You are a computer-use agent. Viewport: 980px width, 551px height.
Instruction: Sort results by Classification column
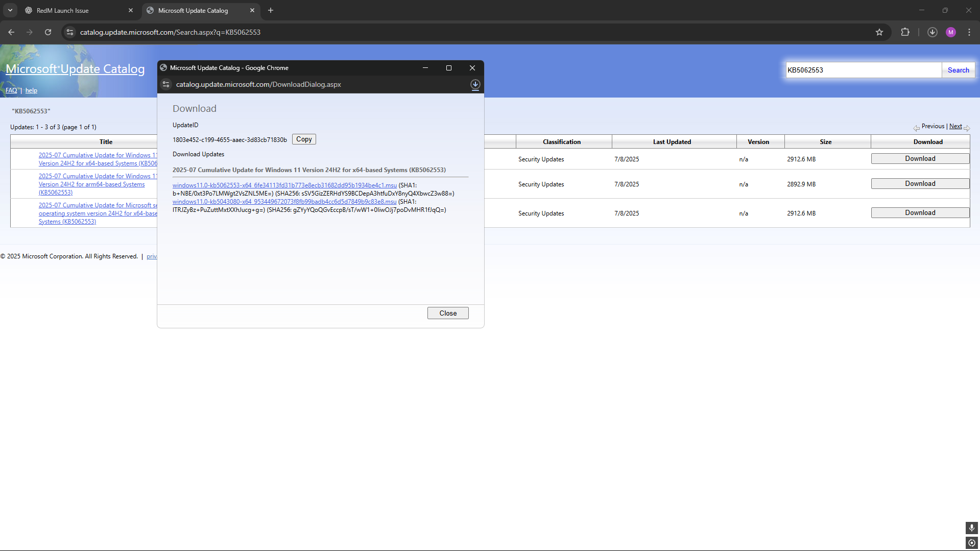click(562, 141)
